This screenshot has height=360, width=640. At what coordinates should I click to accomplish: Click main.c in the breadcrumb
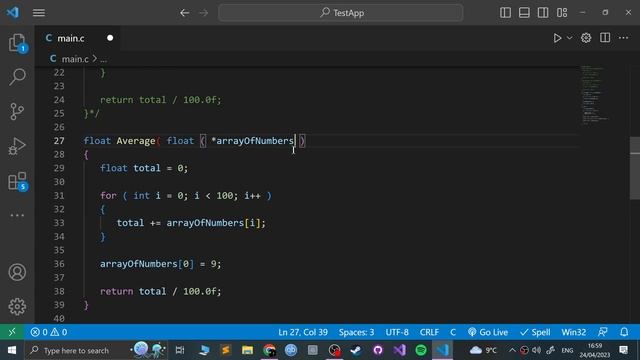[75, 59]
